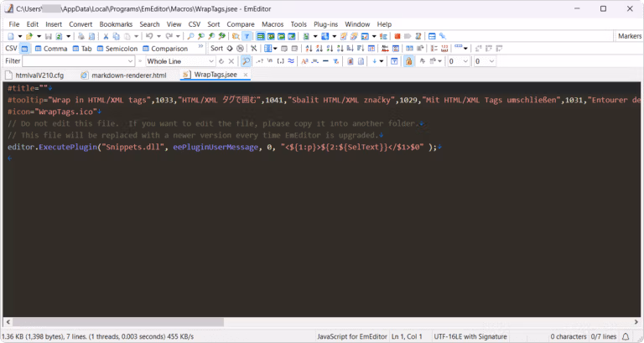This screenshot has height=343, width=644.
Task: Click the Delete Duplicate Lines Abc icon
Action: 385,49
